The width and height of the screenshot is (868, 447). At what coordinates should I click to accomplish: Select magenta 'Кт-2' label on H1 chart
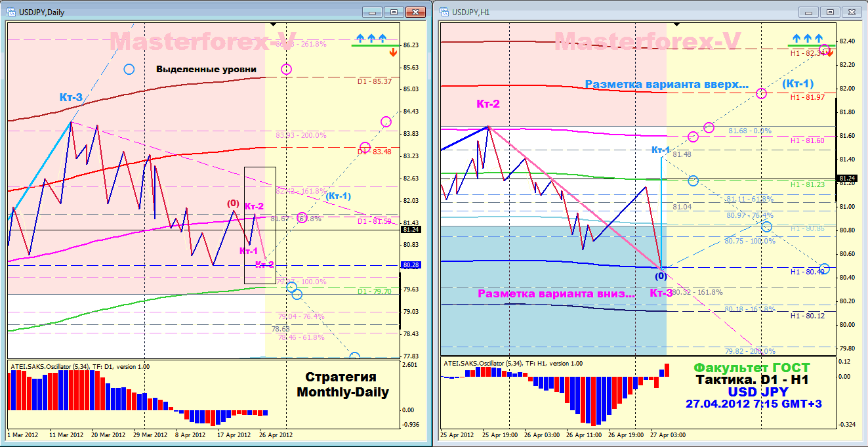click(x=489, y=103)
